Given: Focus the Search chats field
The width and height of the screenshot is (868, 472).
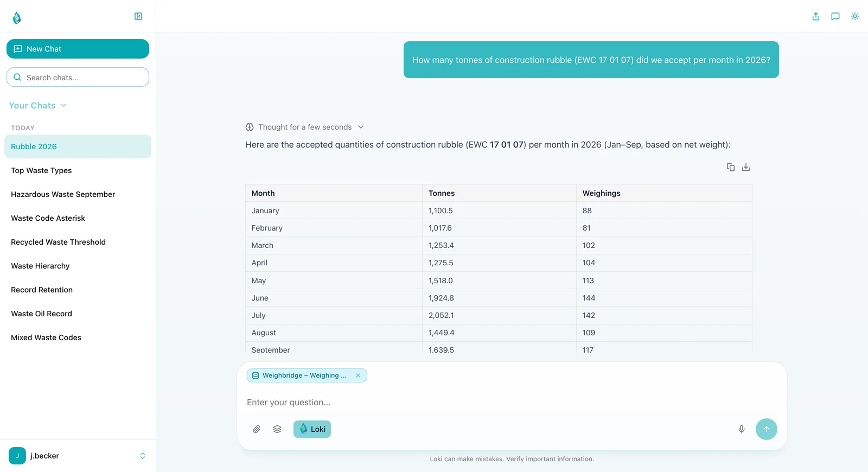Looking at the screenshot, I should click(x=78, y=77).
